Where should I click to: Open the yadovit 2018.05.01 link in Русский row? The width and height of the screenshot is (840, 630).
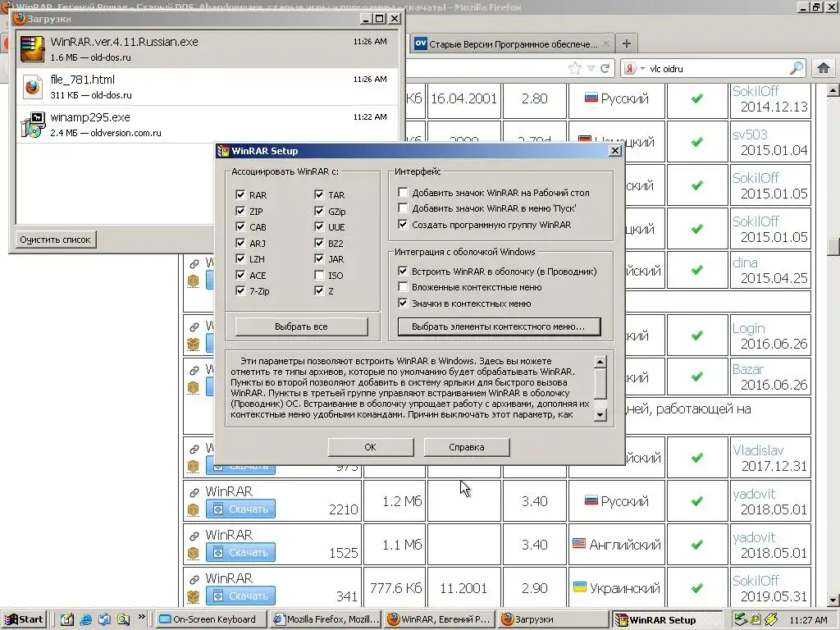pos(754,494)
